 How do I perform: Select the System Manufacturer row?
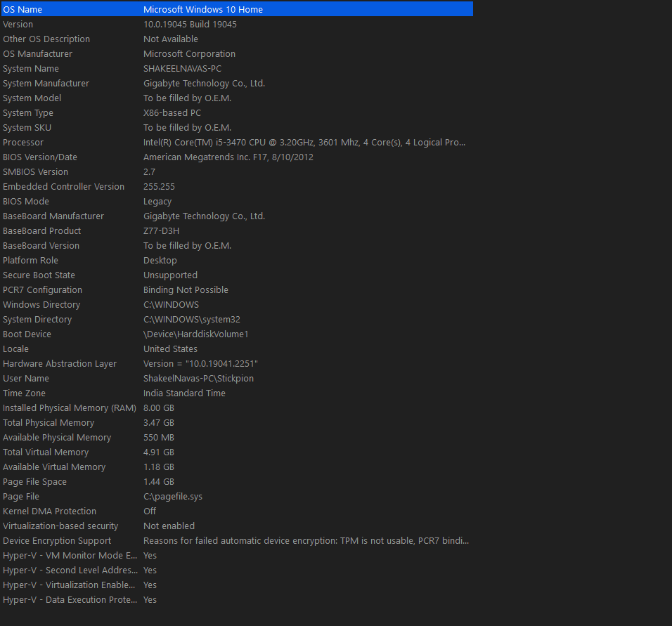point(237,83)
